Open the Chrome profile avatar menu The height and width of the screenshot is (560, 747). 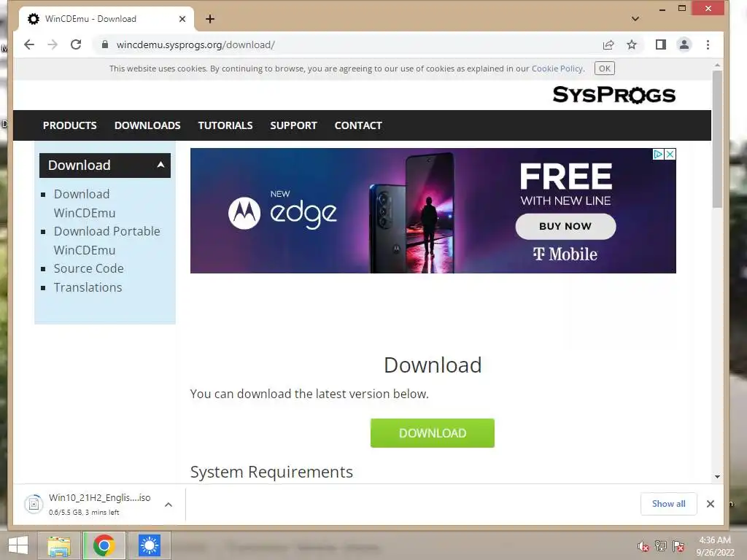[684, 44]
